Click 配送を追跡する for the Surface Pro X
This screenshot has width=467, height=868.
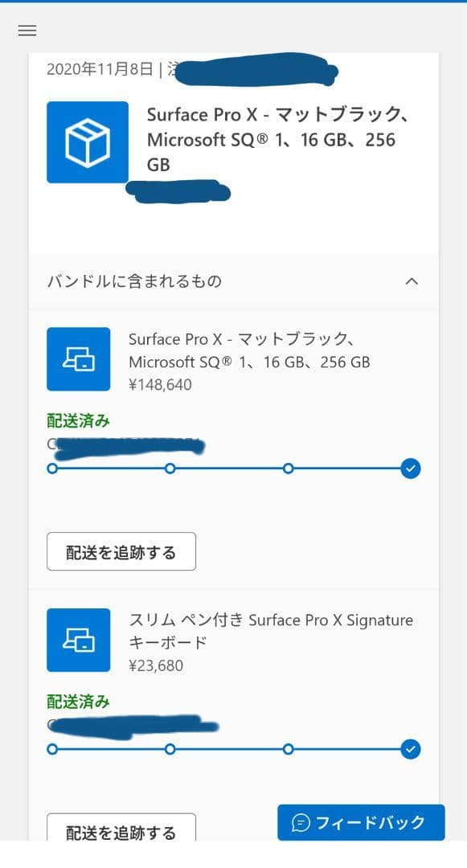pyautogui.click(x=121, y=551)
